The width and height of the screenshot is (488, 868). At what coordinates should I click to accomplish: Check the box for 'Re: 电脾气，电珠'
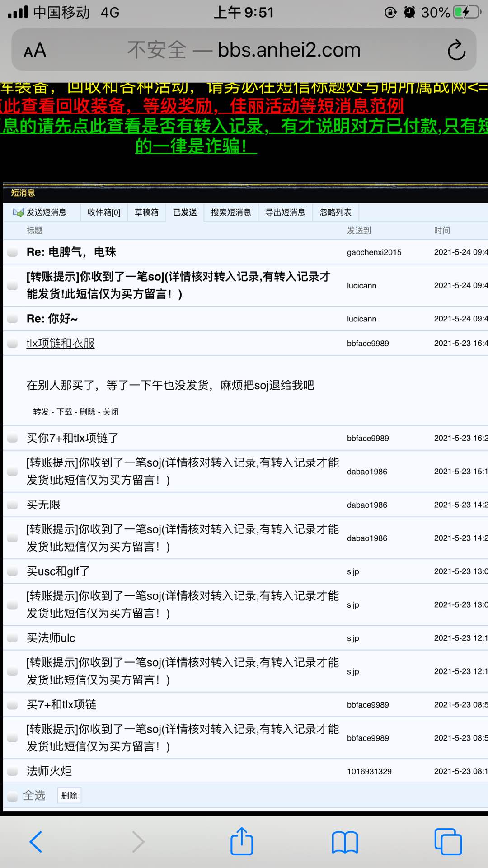coord(13,252)
